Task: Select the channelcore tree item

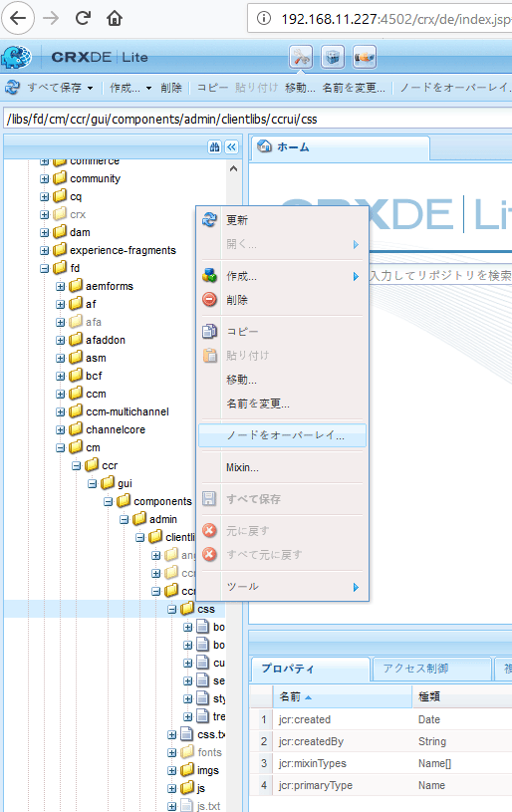Action: pos(116,429)
